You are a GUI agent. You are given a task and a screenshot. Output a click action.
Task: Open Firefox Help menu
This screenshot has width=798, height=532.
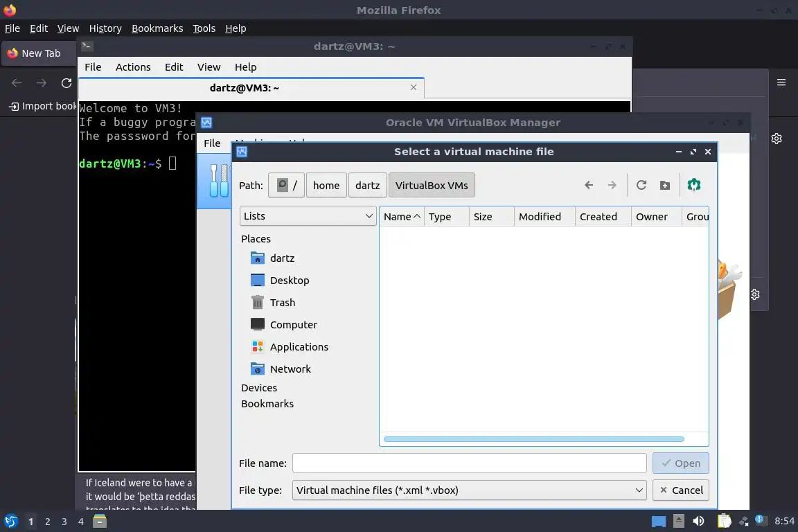[x=236, y=28]
